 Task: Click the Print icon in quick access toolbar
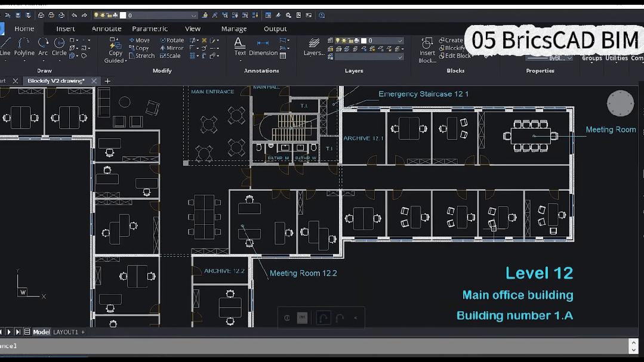[x=41, y=15]
